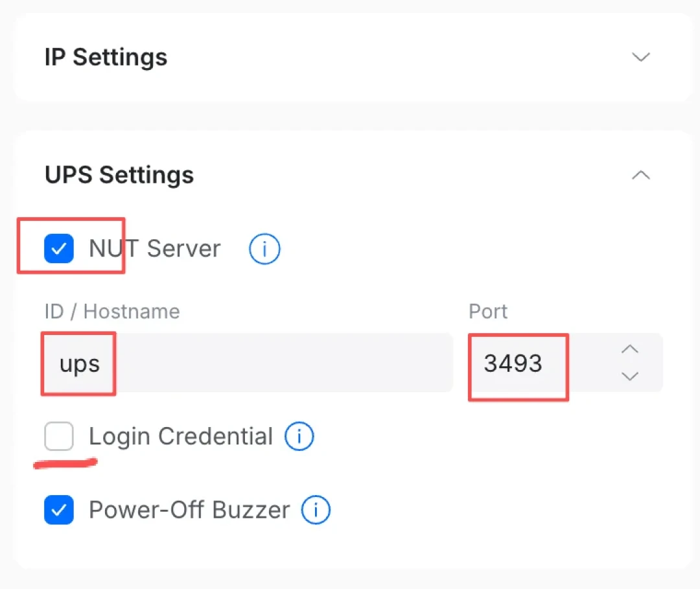This screenshot has height=589, width=700.
Task: Collapse the UPS Settings section chevron
Action: [x=640, y=175]
